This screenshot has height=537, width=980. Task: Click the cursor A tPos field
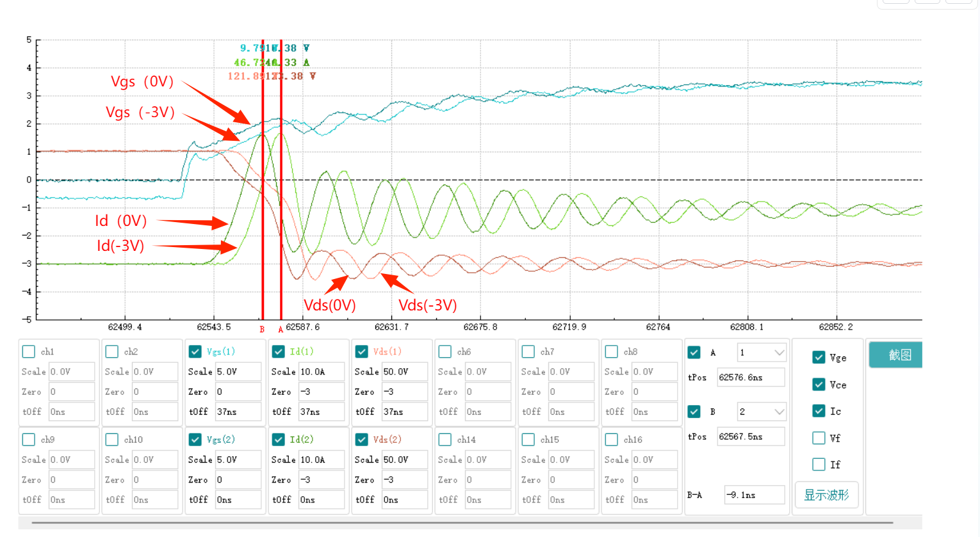tap(750, 378)
